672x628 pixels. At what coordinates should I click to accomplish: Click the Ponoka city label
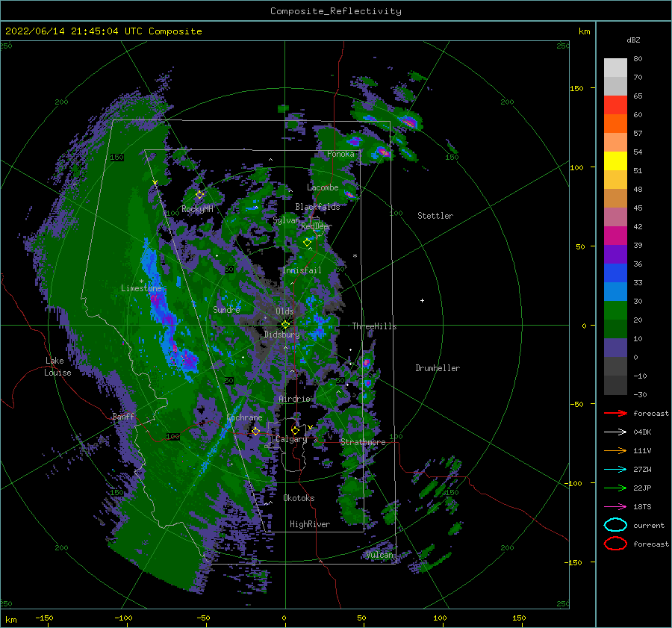click(340, 154)
